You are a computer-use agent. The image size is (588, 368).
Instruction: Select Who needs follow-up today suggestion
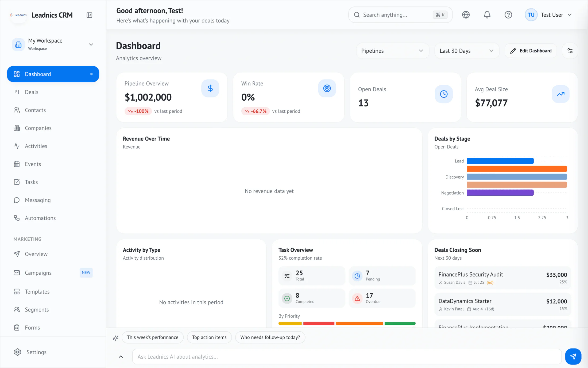[x=270, y=337]
